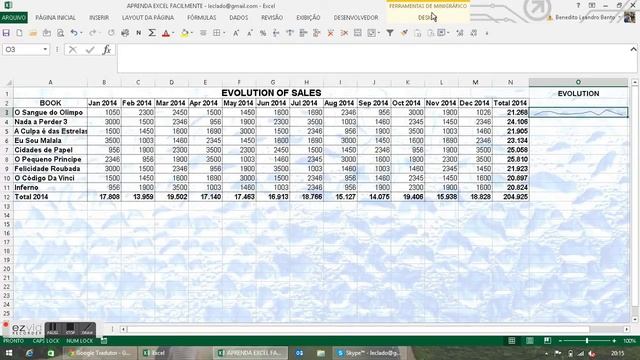Toggle bold formatting with the N icon
The height and width of the screenshot is (360, 640).
click(139, 33)
